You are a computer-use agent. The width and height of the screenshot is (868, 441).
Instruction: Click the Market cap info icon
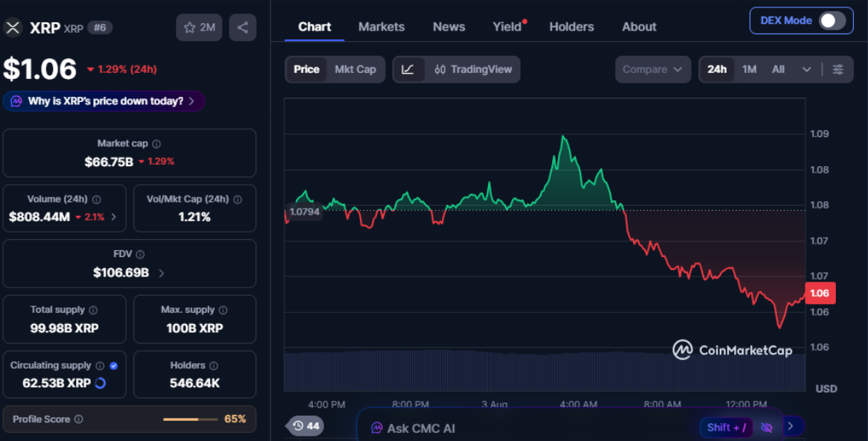pos(156,144)
